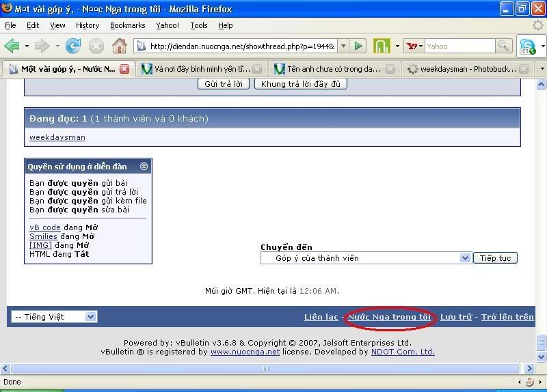
Task: Click the Skype icon in the toolbar
Action: click(527, 46)
